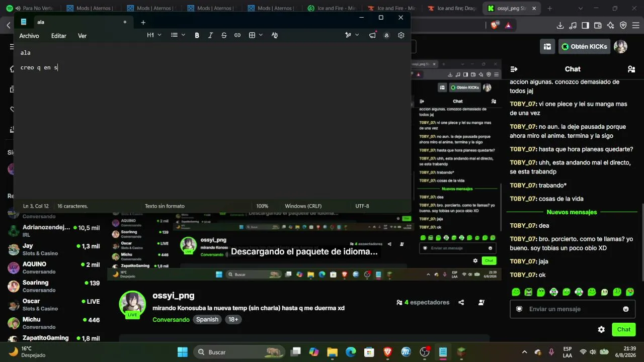Screen dimensions: 644x362
Task: Switch to the 'Ice and fire; Drag' tab
Action: pos(453,9)
